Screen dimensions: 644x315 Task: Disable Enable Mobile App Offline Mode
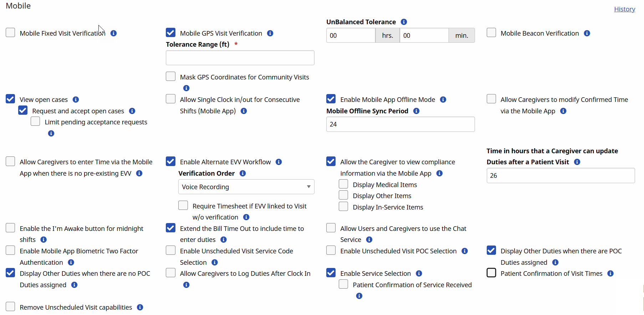pos(331,99)
